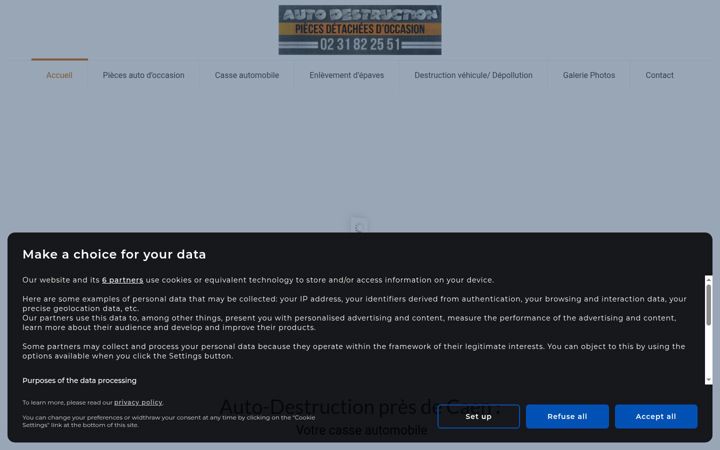Click the scrollbar down arrow in cookie dialog
The width and height of the screenshot is (720, 450).
709,380
